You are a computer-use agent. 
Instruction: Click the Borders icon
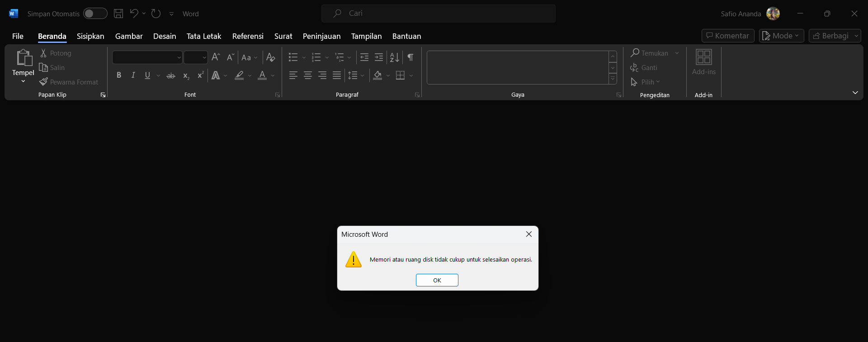400,75
